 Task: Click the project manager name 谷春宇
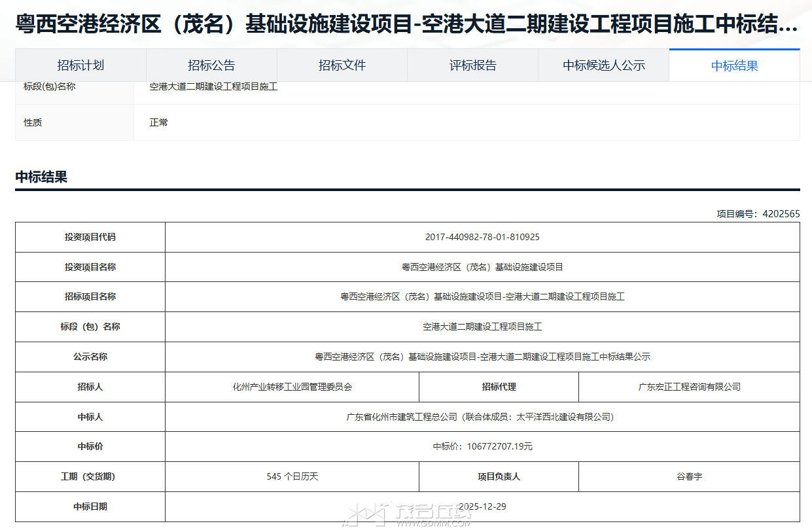689,476
